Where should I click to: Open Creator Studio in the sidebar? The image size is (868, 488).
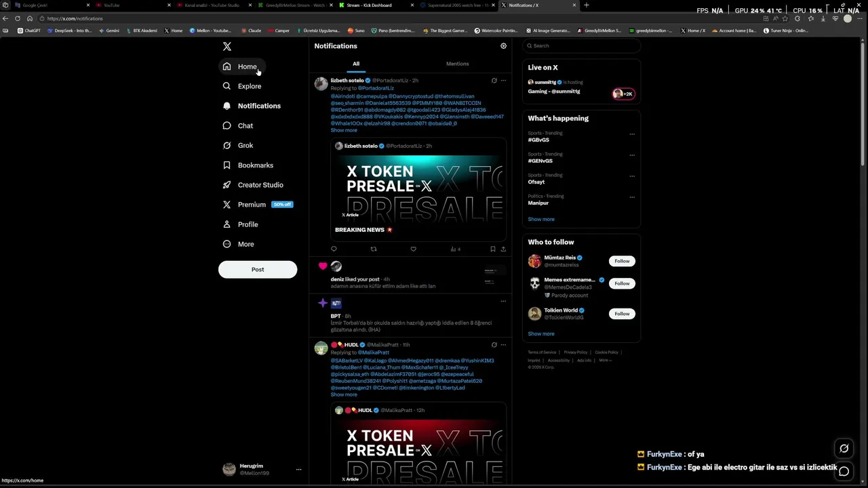coord(253,184)
